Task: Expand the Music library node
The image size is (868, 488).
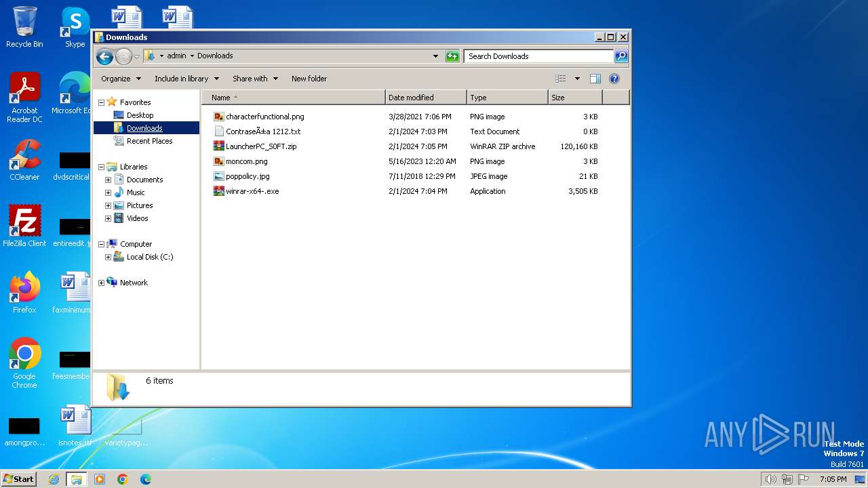Action: [x=108, y=193]
